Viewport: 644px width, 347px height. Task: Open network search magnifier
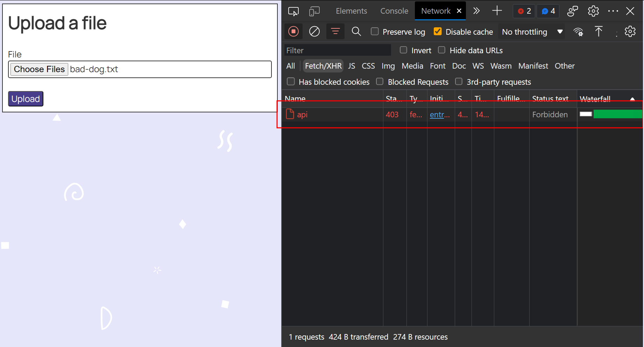(x=356, y=32)
